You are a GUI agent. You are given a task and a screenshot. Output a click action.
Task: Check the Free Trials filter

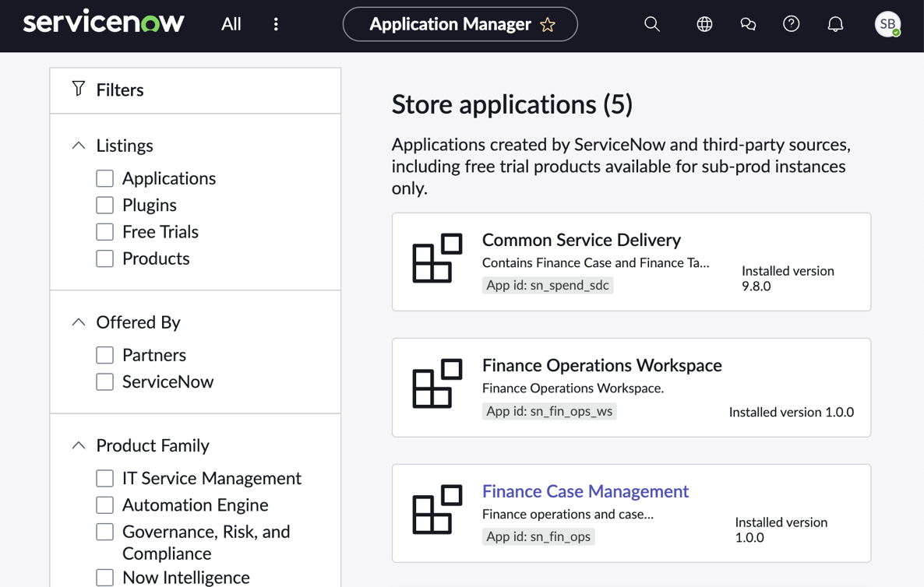coord(105,232)
